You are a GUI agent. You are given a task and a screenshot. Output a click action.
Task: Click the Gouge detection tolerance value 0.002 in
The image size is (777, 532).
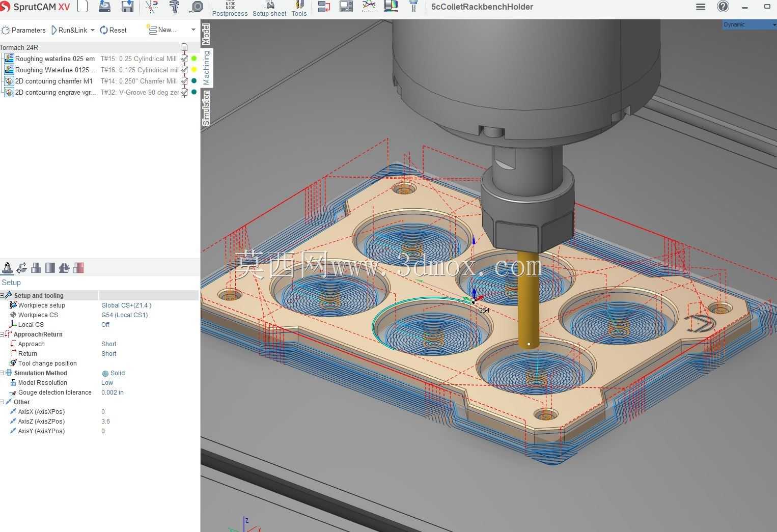coord(113,393)
